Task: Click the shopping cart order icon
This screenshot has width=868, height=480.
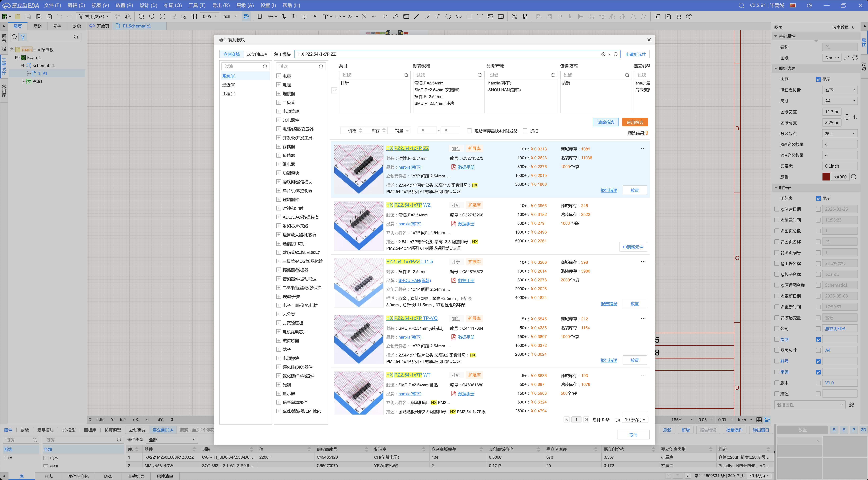Action: tap(678, 16)
